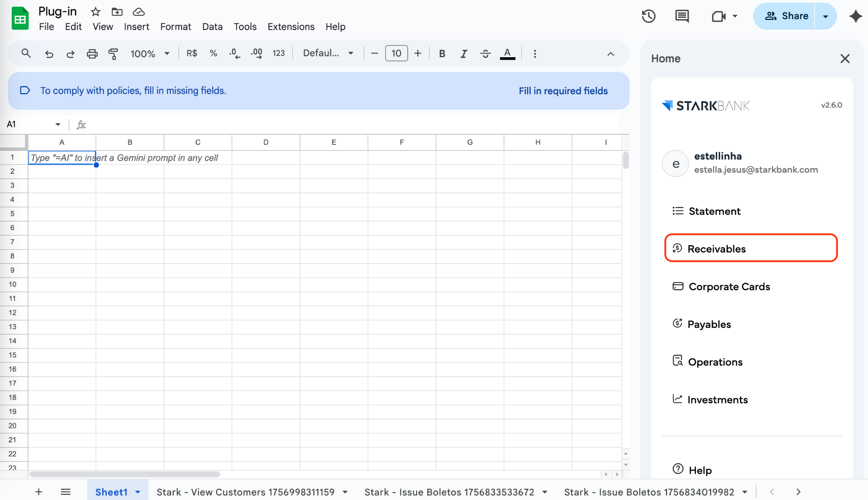
Task: Click the paint format icon
Action: pos(113,54)
